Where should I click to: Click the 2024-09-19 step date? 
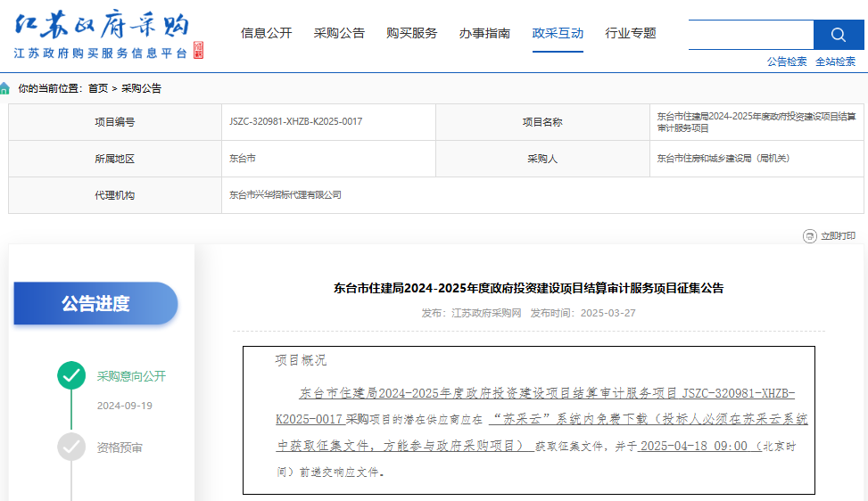[125, 406]
